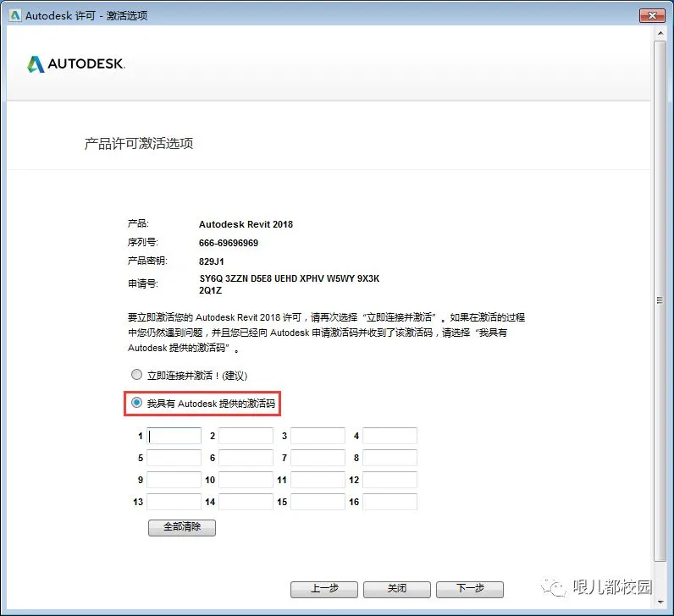Click the 全部清除 clear all button
The width and height of the screenshot is (674, 616).
coord(182,527)
